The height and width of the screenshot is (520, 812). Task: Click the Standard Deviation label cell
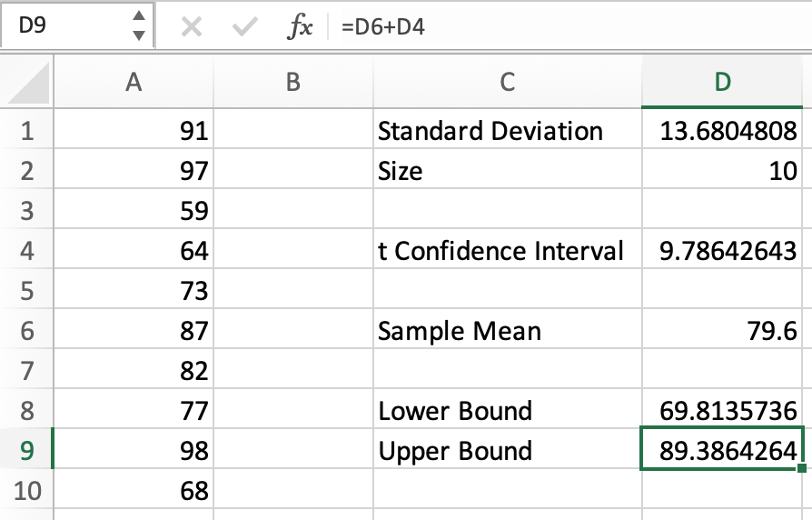click(490, 132)
